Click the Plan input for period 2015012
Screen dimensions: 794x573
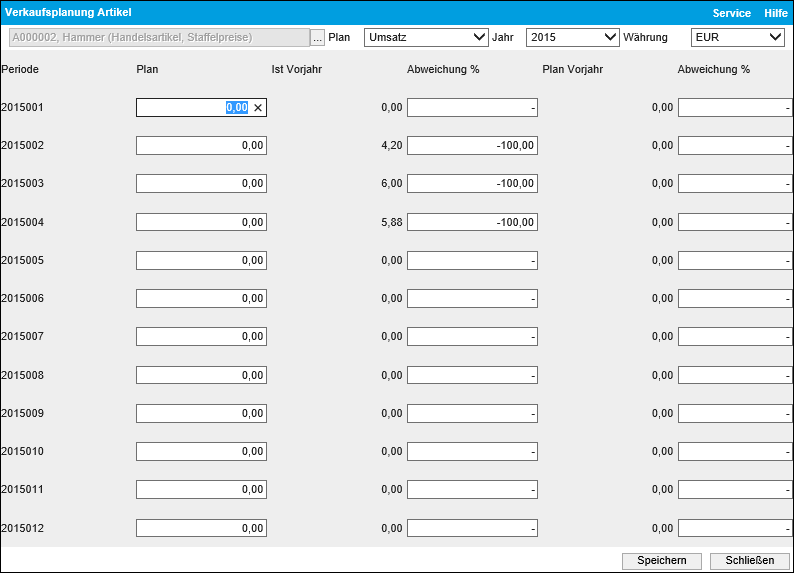[201, 528]
